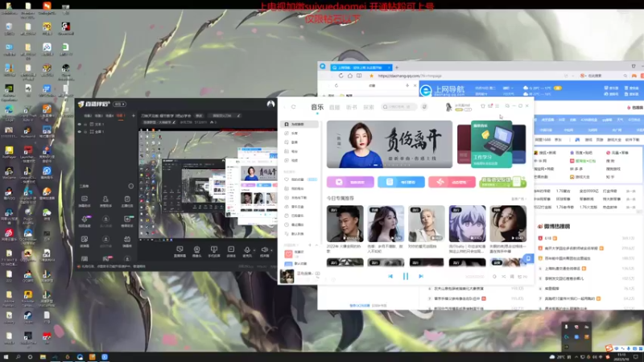Open the green 工作学习 card in the music app
Viewport: 644px width, 362px height.
coord(492,144)
